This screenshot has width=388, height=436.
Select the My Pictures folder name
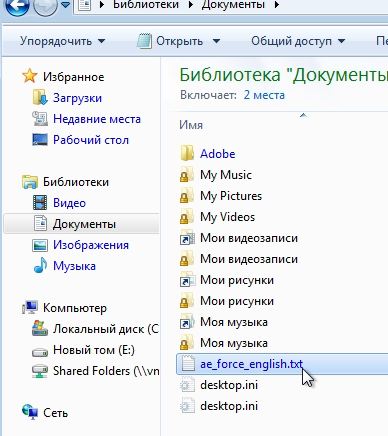click(x=231, y=196)
